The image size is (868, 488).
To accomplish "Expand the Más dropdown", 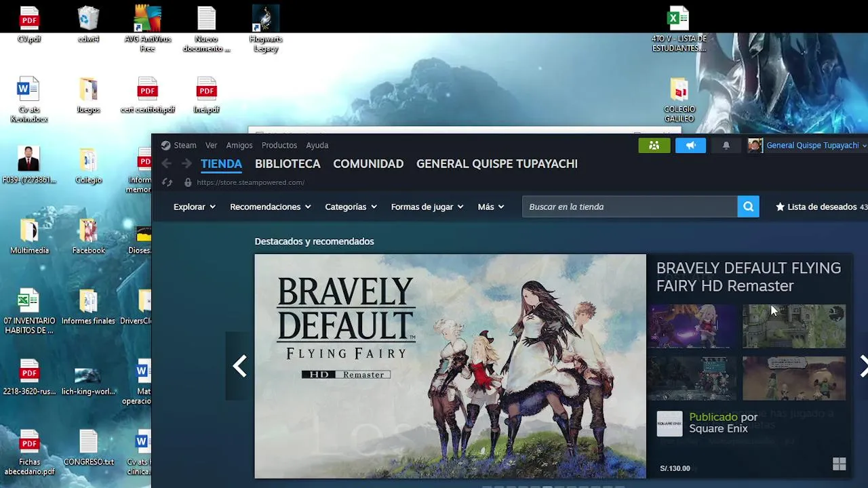I will [491, 207].
